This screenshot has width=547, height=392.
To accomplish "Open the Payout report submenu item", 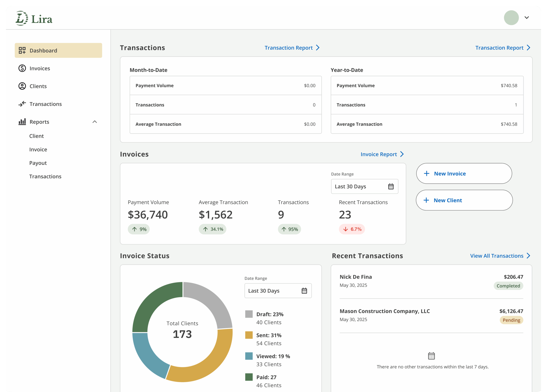I will click(x=38, y=163).
